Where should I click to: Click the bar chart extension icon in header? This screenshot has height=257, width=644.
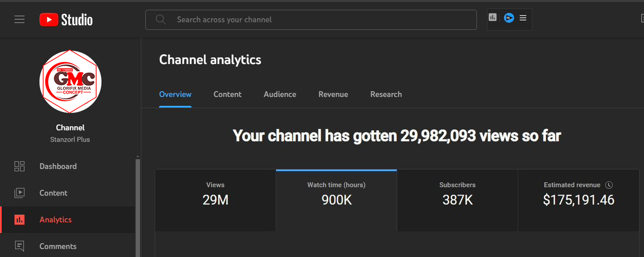pyautogui.click(x=493, y=17)
